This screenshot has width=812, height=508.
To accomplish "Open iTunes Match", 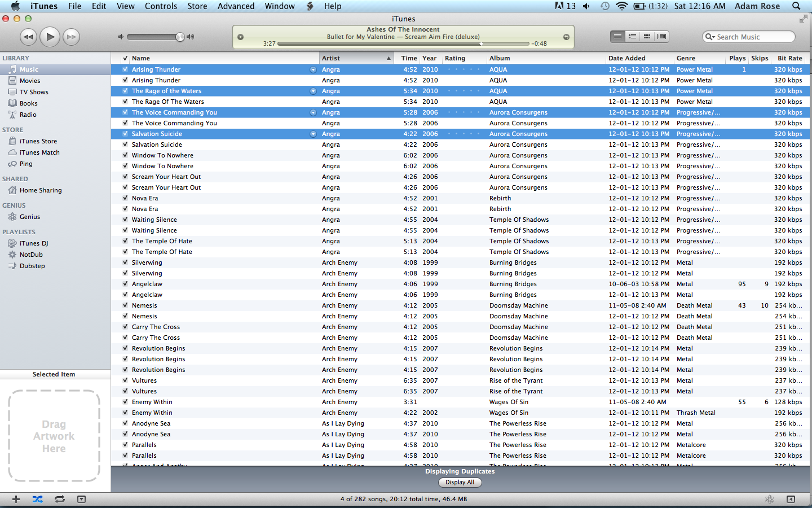I will pyautogui.click(x=55, y=152).
